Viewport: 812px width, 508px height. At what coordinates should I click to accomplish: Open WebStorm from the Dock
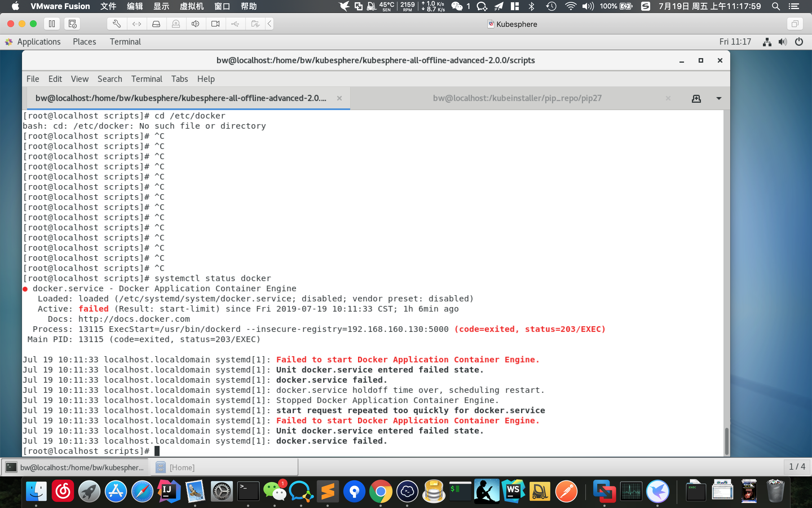[x=513, y=491]
